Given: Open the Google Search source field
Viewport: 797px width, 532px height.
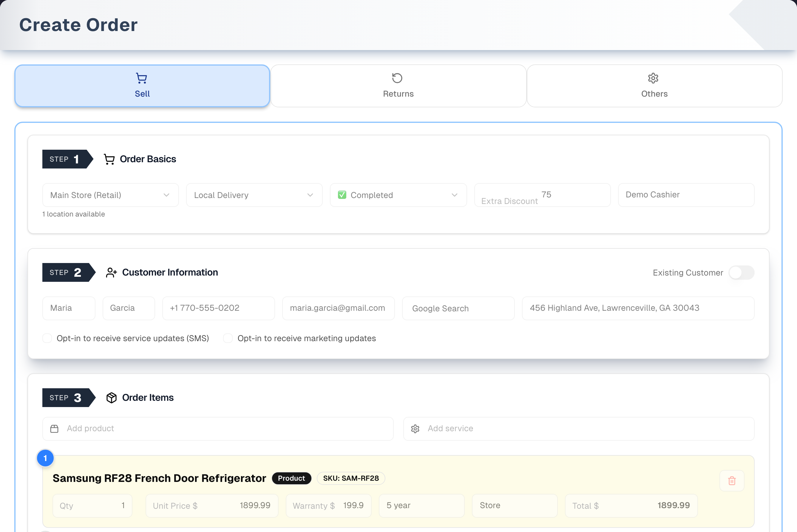Looking at the screenshot, I should pyautogui.click(x=458, y=308).
